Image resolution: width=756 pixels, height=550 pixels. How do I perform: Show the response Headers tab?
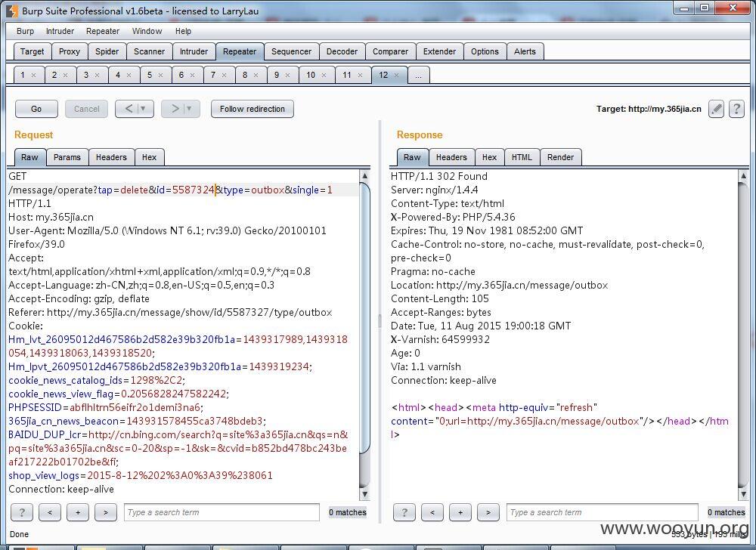coord(451,157)
